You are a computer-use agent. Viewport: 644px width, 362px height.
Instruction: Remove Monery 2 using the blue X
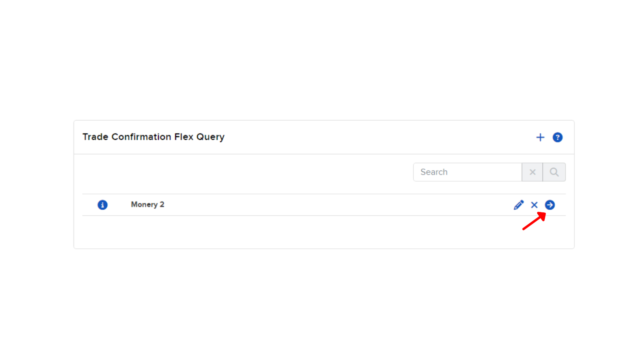(534, 205)
